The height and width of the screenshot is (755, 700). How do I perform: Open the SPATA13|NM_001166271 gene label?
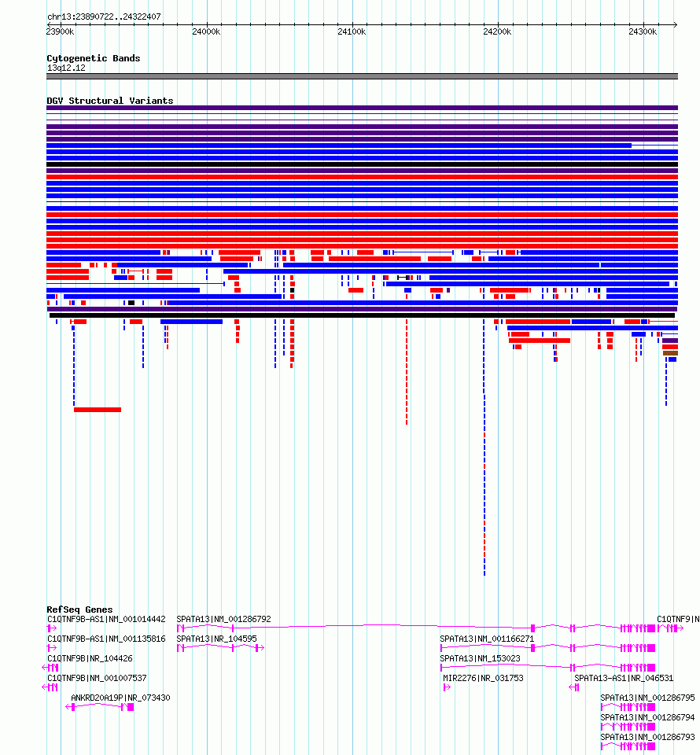click(x=487, y=639)
